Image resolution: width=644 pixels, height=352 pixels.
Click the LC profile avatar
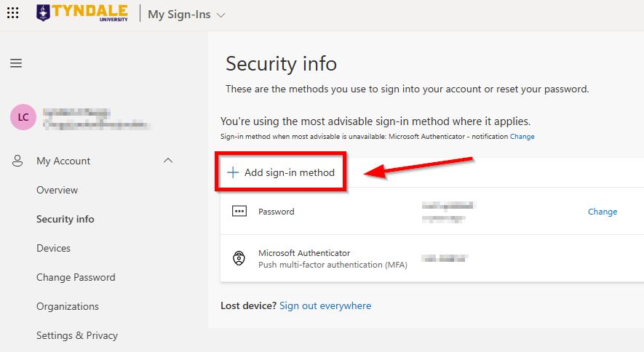pyautogui.click(x=23, y=117)
